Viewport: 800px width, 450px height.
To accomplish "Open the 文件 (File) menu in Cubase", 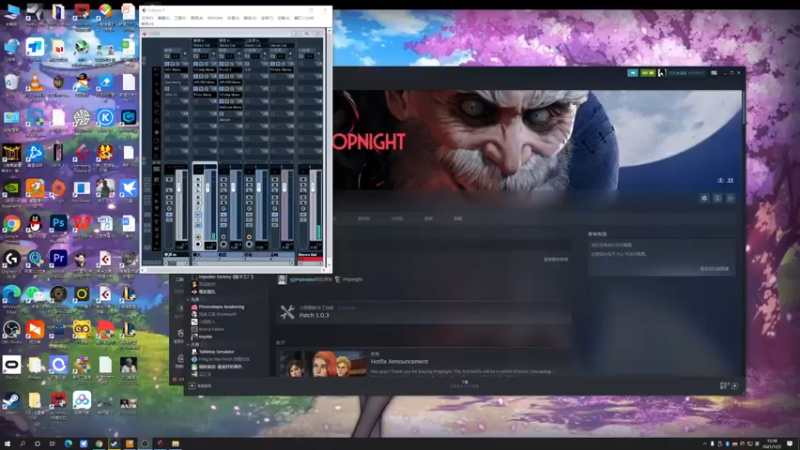I will [147, 18].
